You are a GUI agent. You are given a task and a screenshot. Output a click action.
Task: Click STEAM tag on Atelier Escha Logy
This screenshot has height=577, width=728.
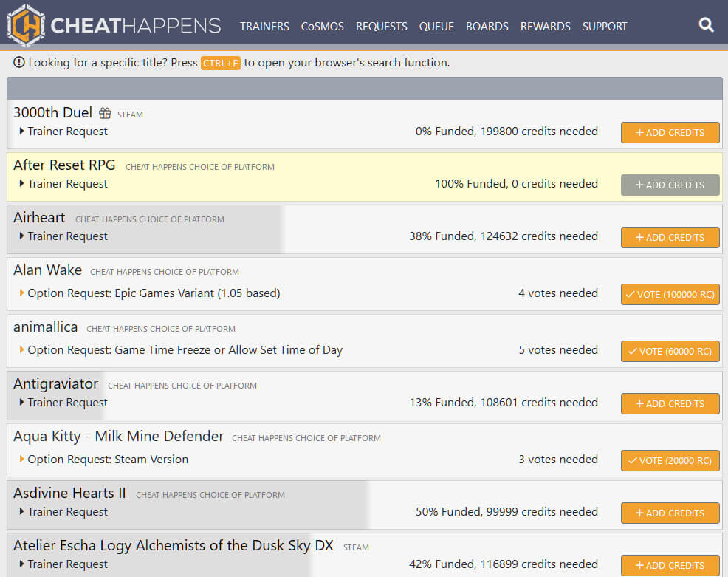[356, 547]
